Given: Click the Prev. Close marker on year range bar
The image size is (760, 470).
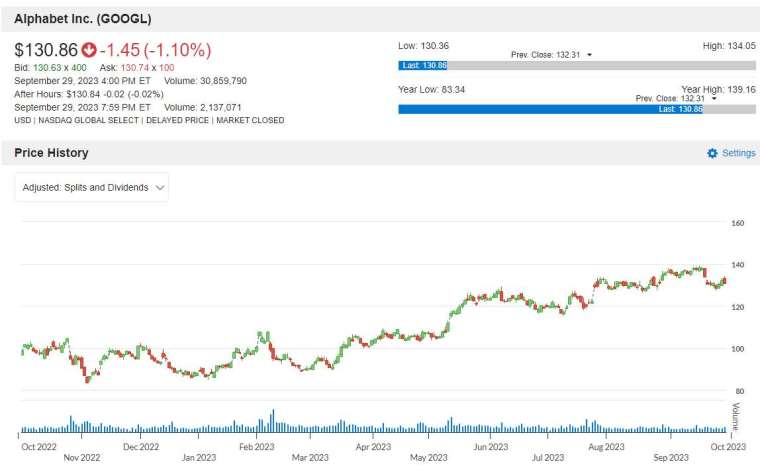Looking at the screenshot, I should pos(676,98).
